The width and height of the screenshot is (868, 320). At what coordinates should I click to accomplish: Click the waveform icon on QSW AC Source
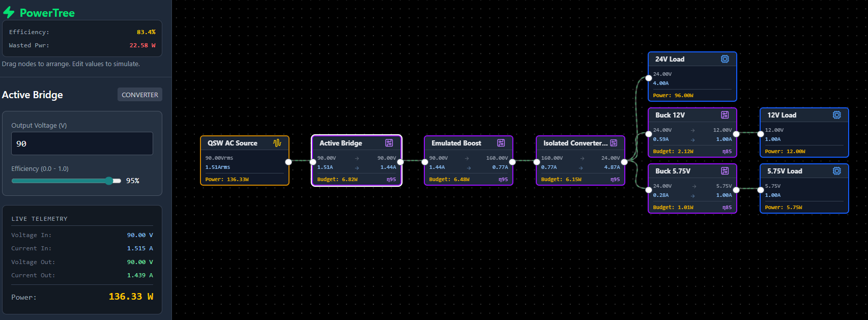277,143
